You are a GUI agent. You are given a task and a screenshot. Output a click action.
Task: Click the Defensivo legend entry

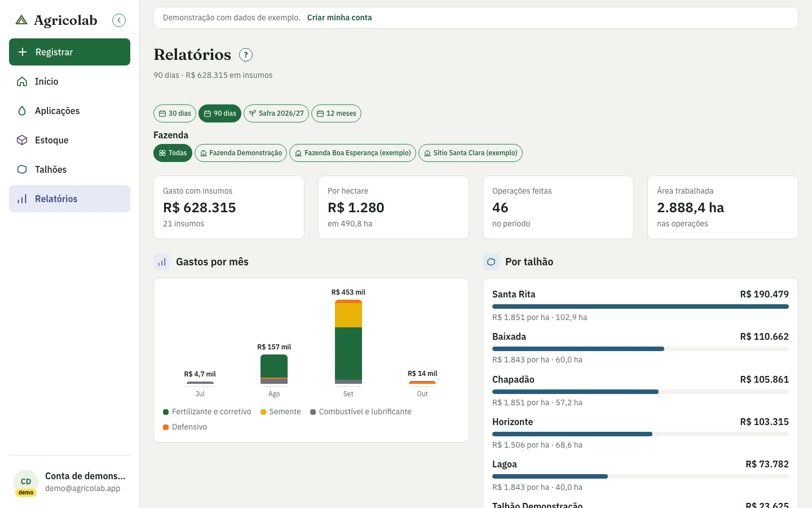[x=185, y=427]
